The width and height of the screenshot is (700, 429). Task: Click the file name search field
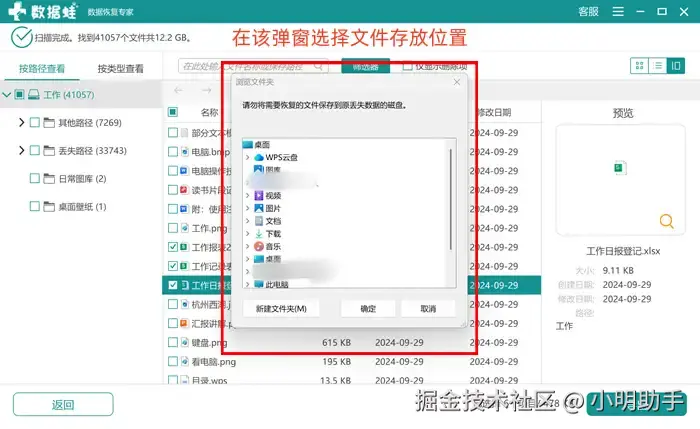click(x=253, y=67)
